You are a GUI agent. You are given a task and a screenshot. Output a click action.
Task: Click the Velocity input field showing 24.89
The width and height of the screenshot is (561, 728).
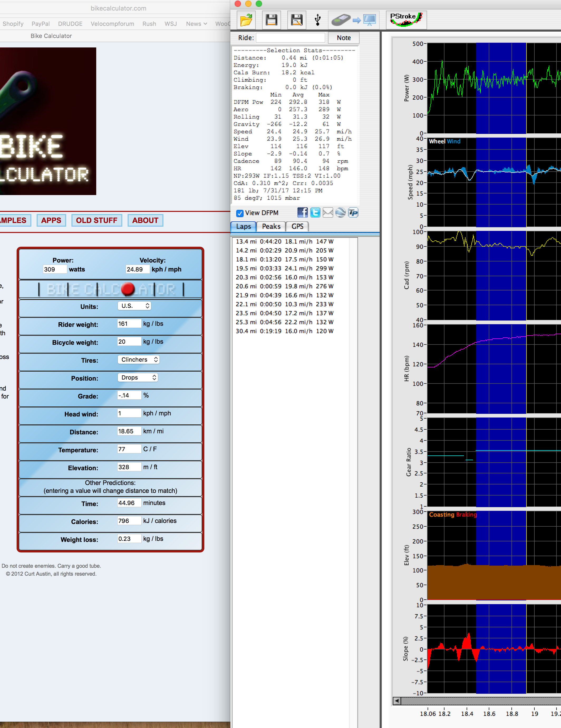click(x=138, y=269)
